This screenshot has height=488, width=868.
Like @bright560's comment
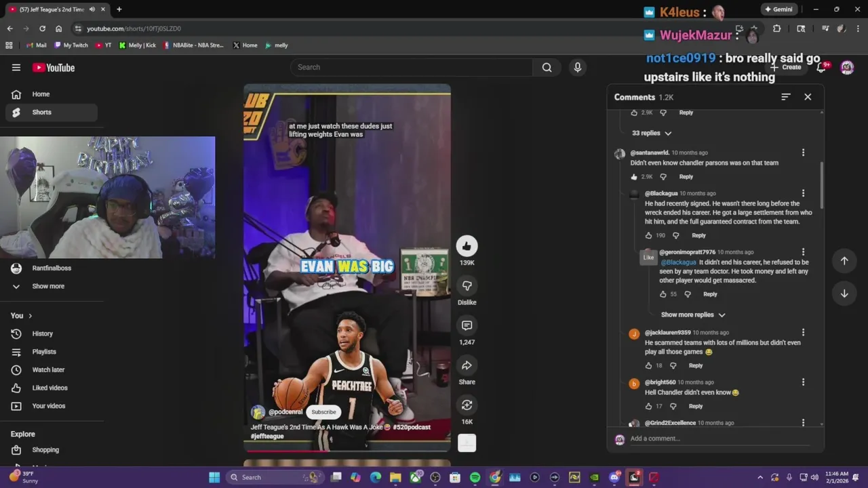(x=648, y=406)
